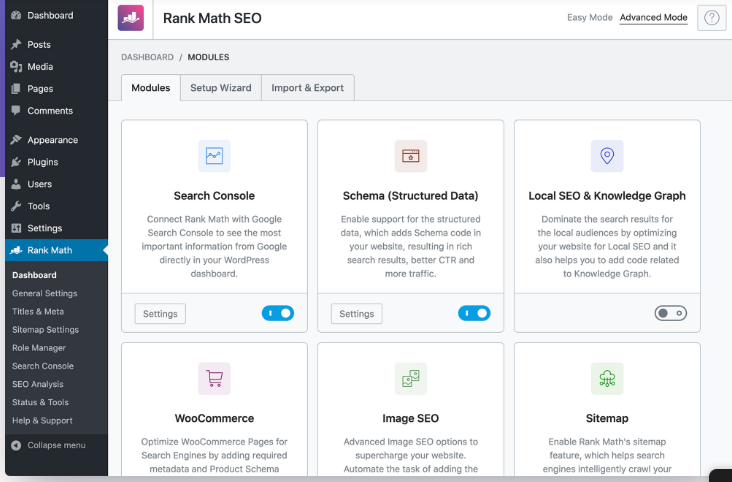Open Role Manager submenu
Screen dimensions: 732x482
39,348
